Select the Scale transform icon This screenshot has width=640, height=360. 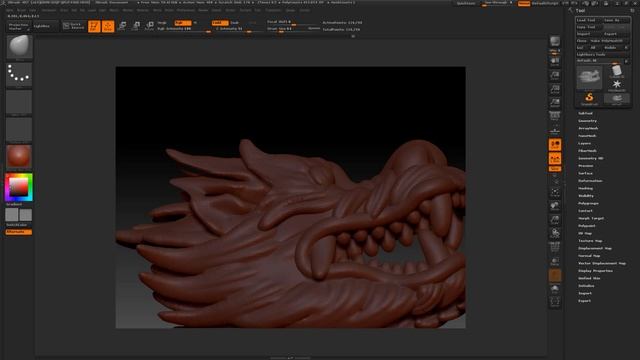[136, 26]
